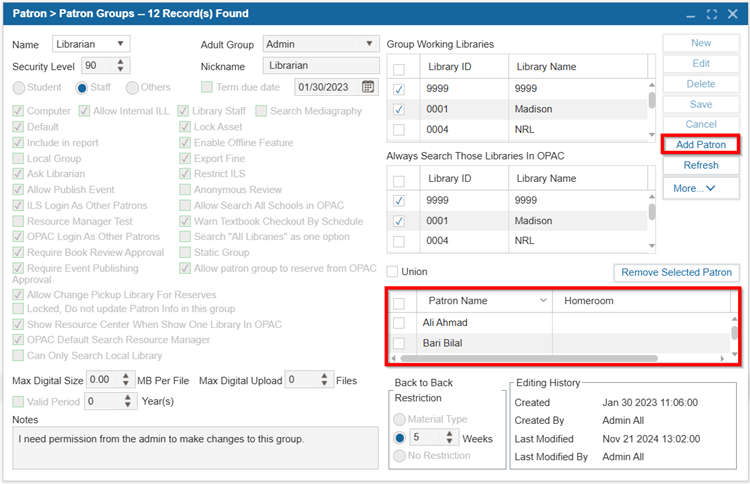Toggle select-all in Group Working Libraries header

pyautogui.click(x=398, y=69)
